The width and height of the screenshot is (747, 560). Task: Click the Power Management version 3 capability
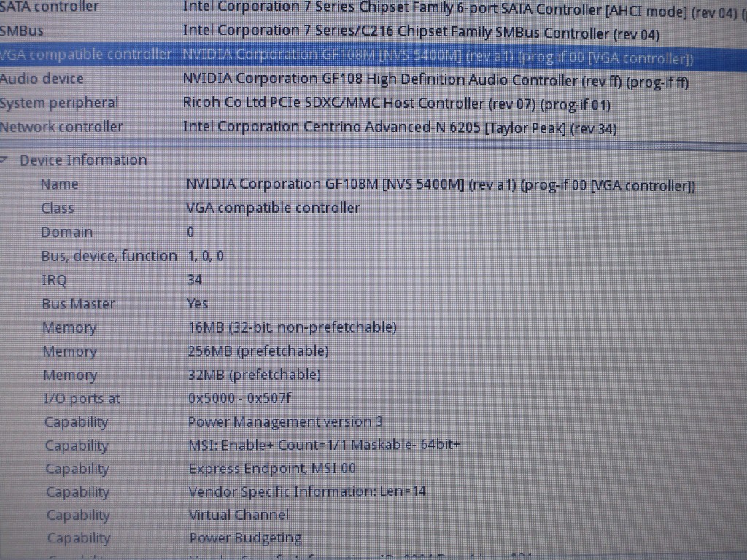coord(285,421)
